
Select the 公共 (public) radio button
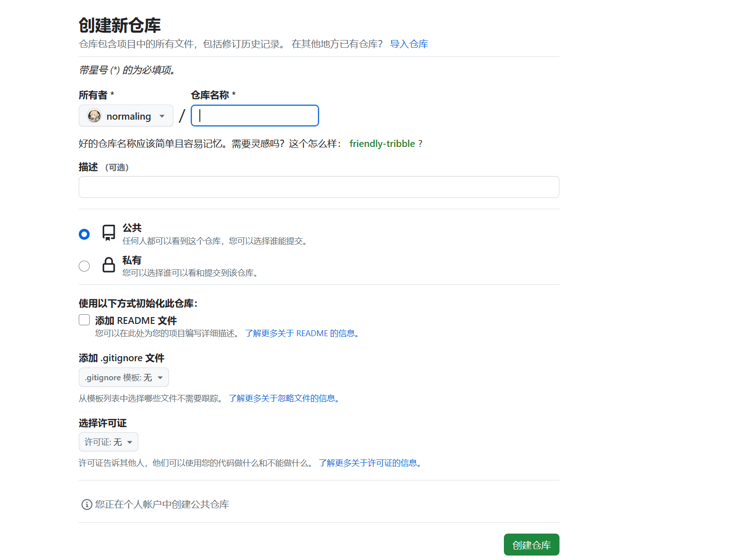[84, 234]
